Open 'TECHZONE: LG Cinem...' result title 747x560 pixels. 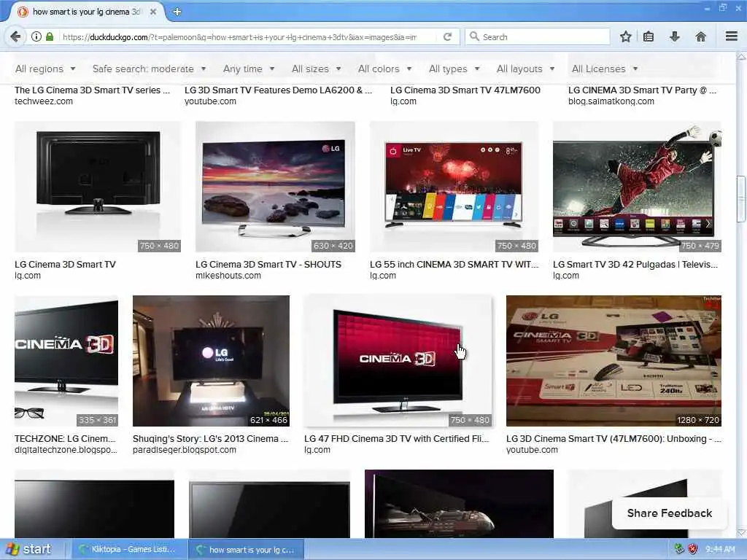click(x=65, y=438)
